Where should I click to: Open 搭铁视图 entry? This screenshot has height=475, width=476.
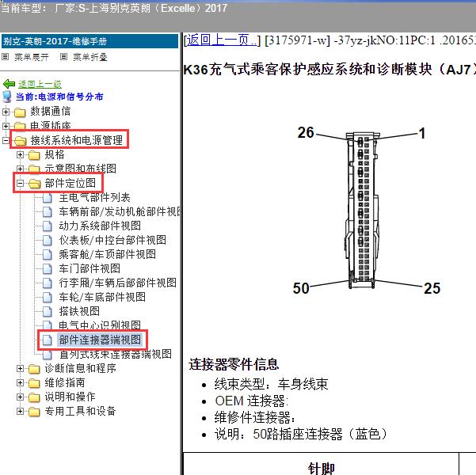(x=79, y=311)
